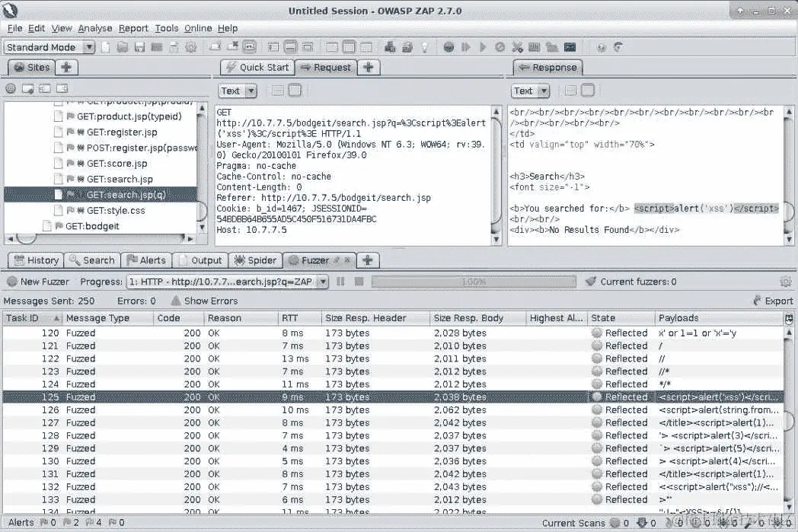This screenshot has width=798, height=532.
Task: Select GET:style.css in Sites tree
Action: tap(116, 211)
